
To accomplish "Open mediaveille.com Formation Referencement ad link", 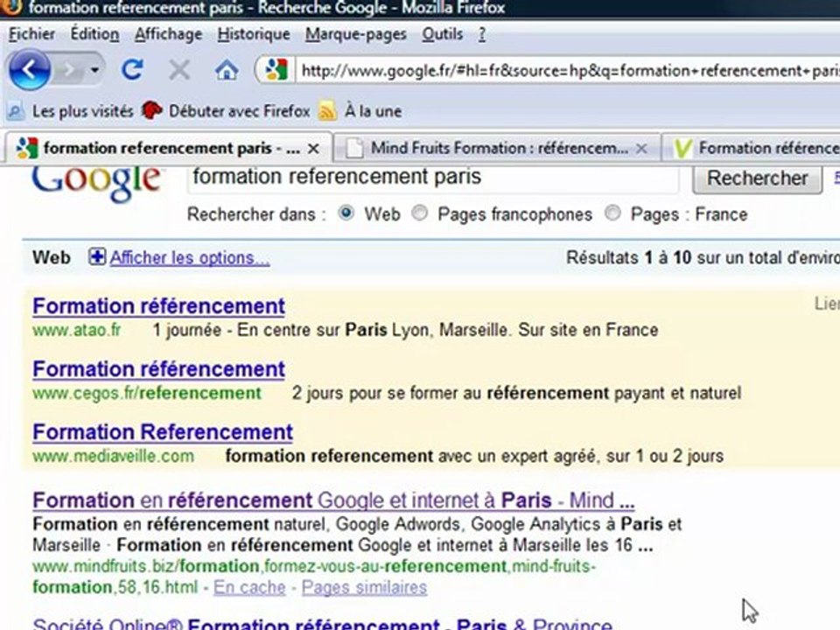I will pyautogui.click(x=163, y=432).
